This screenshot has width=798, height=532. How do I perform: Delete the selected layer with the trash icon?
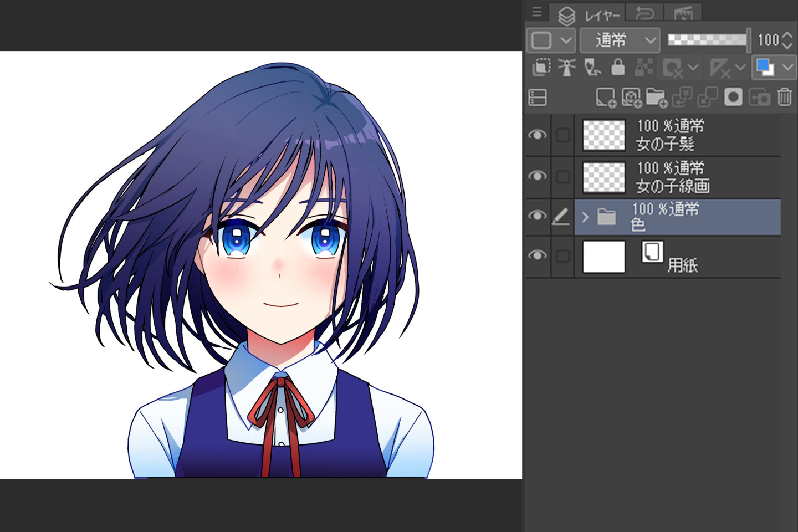[x=783, y=98]
